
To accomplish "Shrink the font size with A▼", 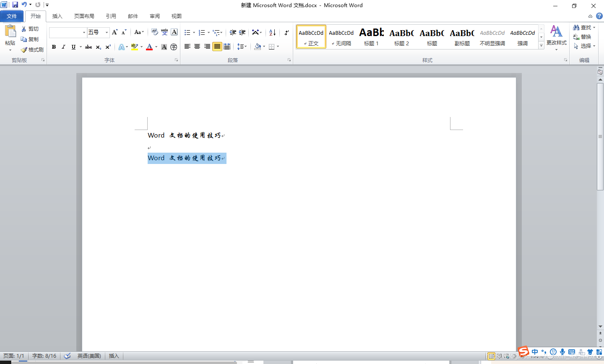I will 124,32.
